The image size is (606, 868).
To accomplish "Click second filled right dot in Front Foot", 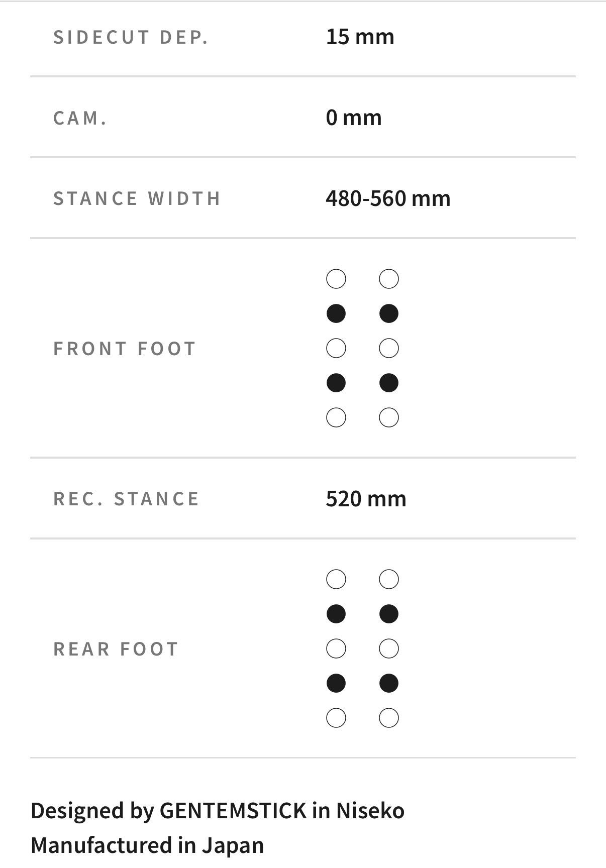I will [x=389, y=383].
